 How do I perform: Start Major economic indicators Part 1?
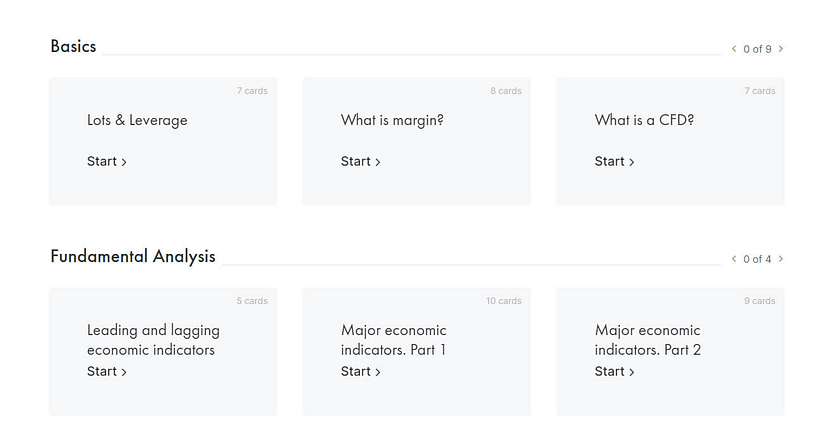point(361,372)
